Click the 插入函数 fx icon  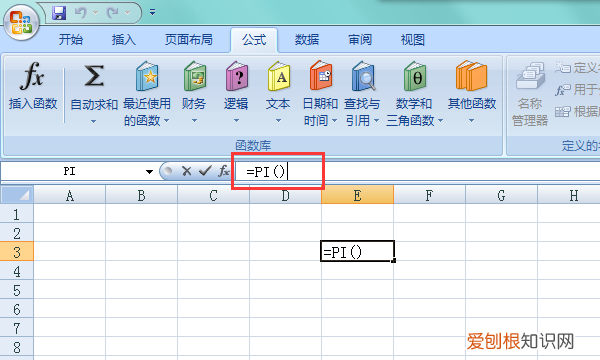(x=32, y=75)
